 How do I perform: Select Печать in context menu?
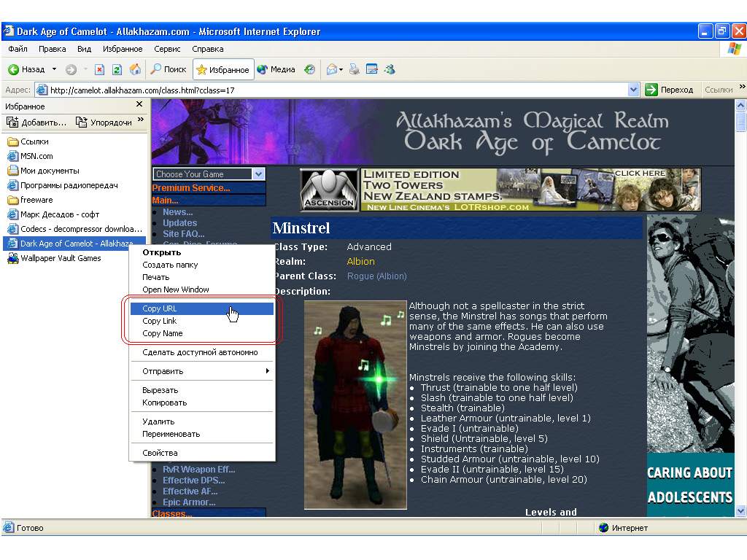coord(202,277)
